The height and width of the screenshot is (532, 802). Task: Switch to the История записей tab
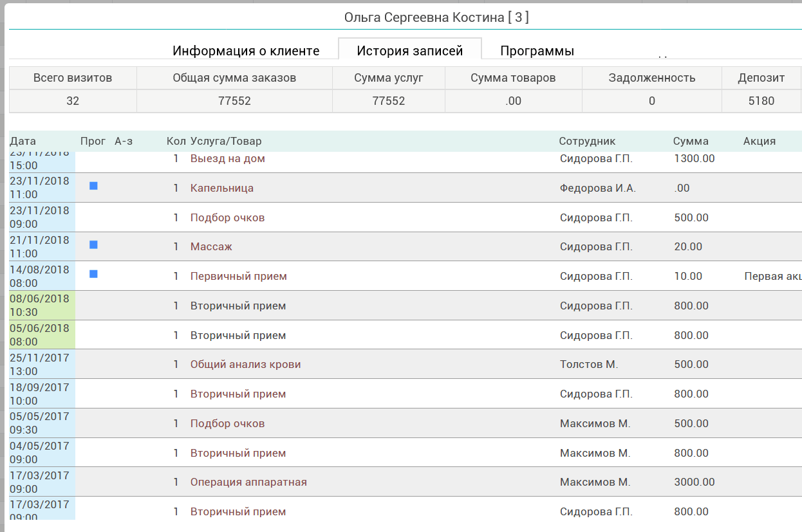coord(410,51)
